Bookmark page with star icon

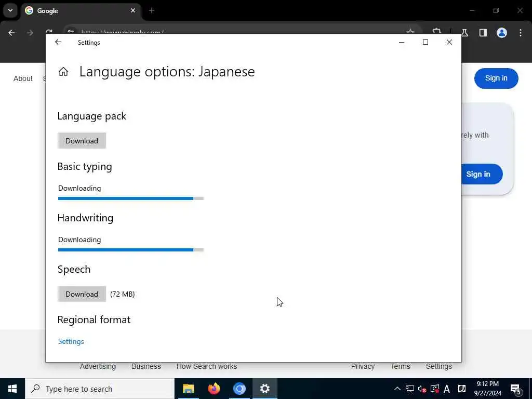click(410, 32)
